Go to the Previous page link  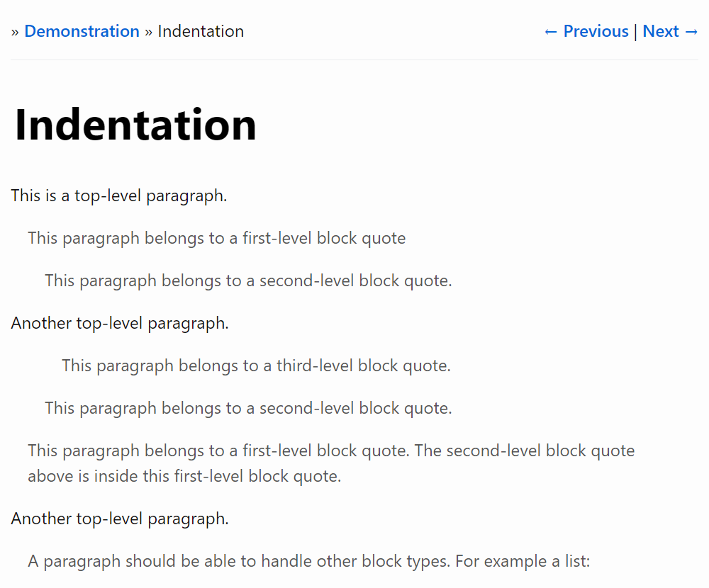tap(596, 31)
